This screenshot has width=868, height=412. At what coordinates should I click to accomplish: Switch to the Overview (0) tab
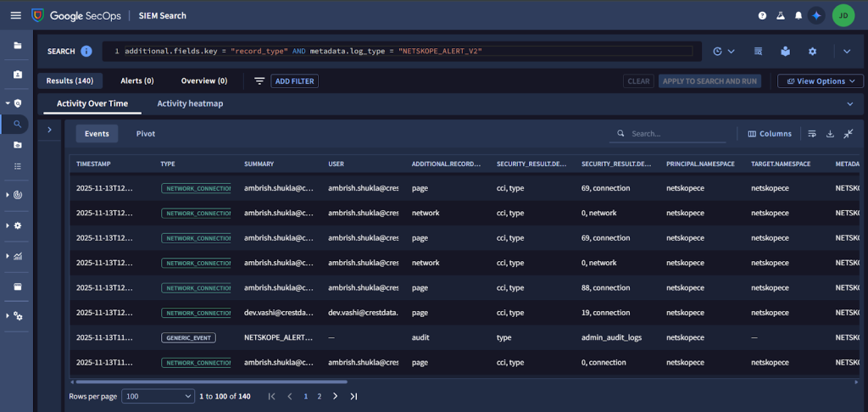tap(204, 81)
